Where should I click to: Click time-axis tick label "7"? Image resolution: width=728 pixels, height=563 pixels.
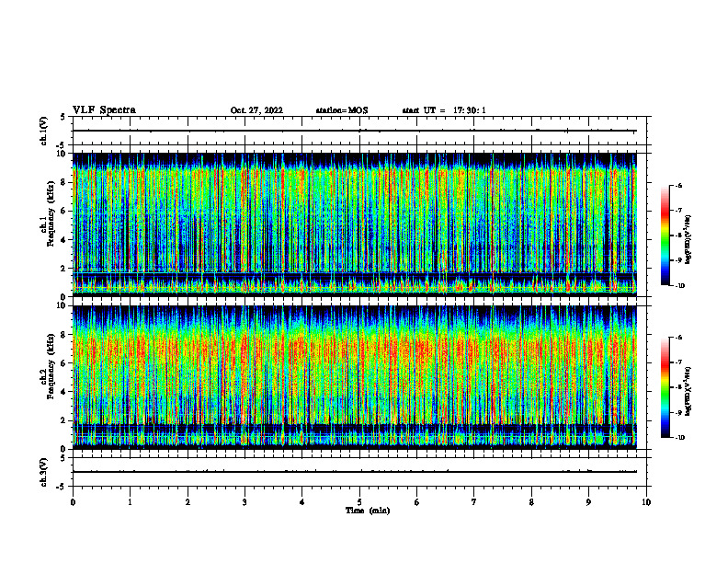pos(474,502)
